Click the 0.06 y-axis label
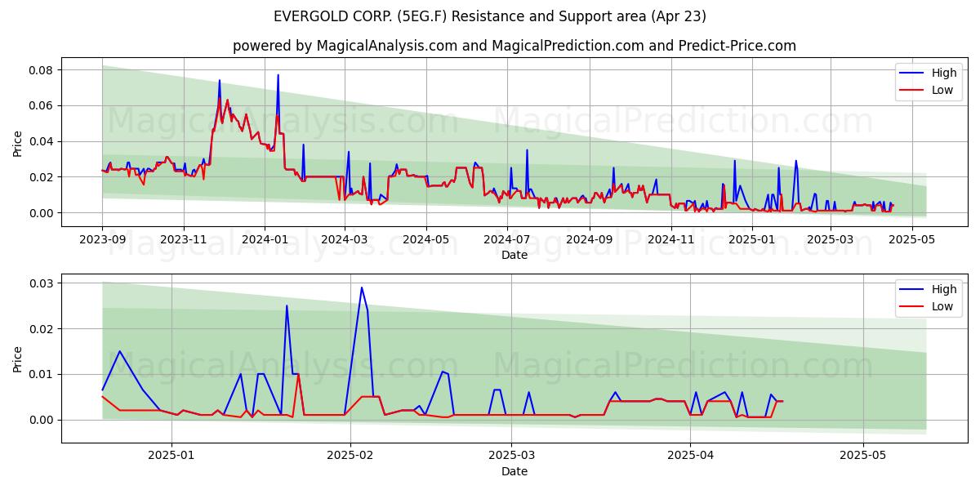Viewport: 980px width, 490px height. 40,106
